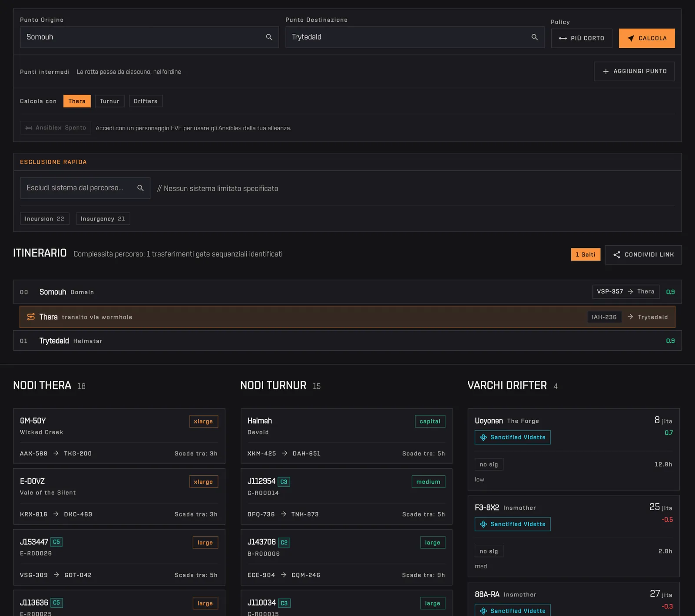Click the 1 Salti jump count badge
695x616 pixels.
[586, 255]
